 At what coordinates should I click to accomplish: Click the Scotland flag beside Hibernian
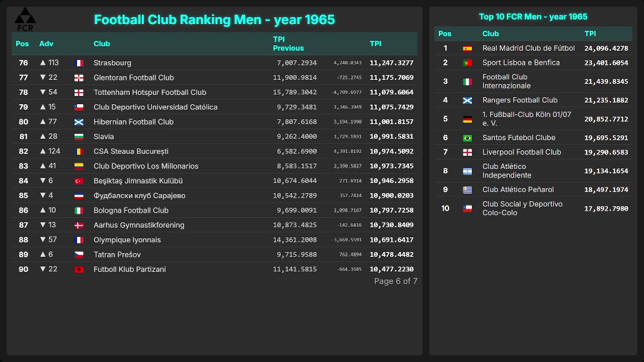(79, 122)
